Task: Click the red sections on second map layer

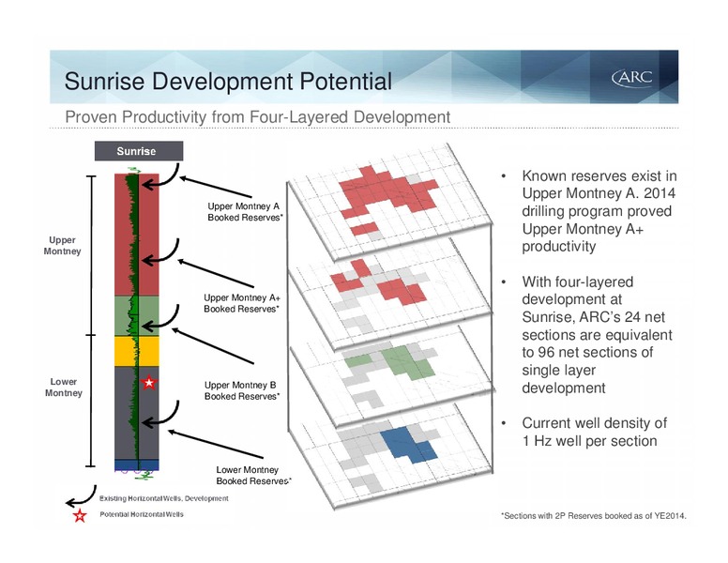Action: tap(378, 282)
